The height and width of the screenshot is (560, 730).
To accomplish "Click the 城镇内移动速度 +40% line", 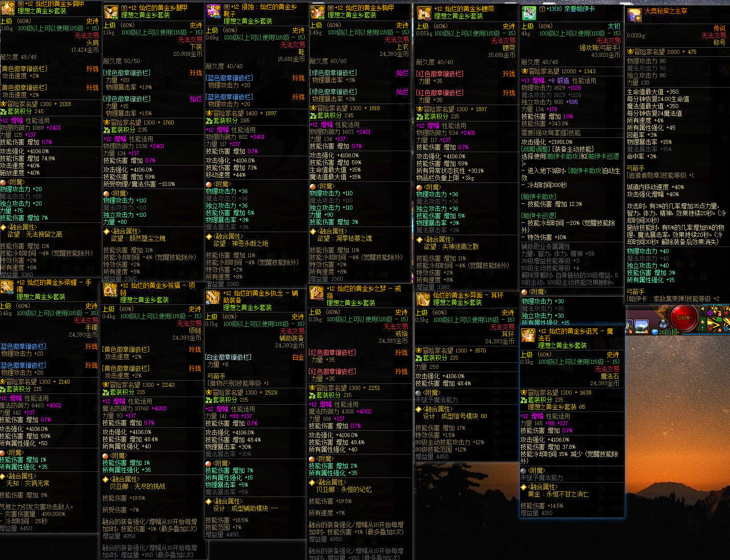I will point(655,187).
